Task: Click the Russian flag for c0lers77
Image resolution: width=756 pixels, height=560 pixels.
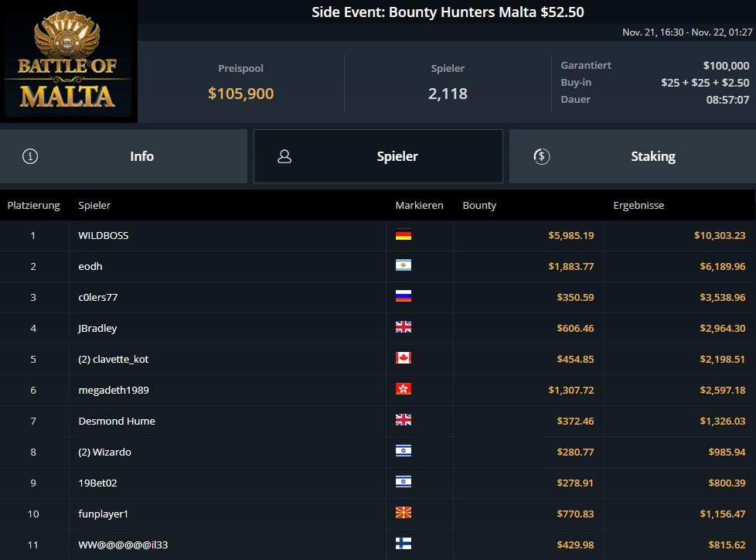Action: 403,297
